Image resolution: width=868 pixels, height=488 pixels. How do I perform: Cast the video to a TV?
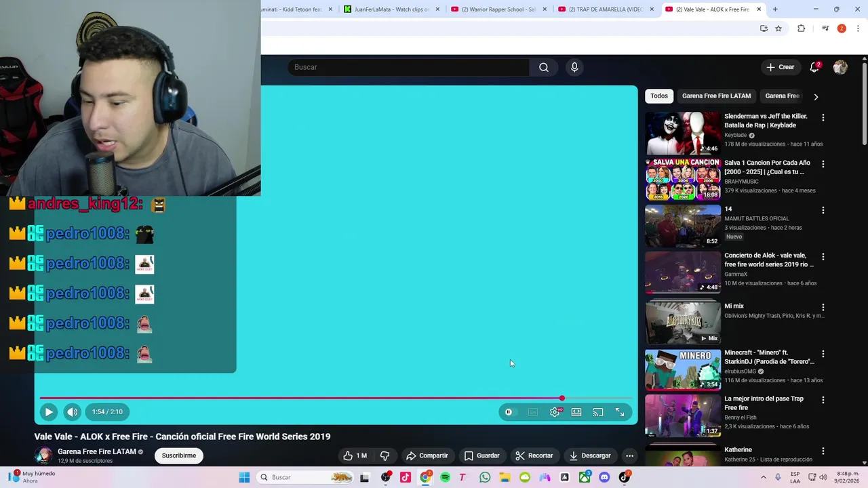point(598,412)
